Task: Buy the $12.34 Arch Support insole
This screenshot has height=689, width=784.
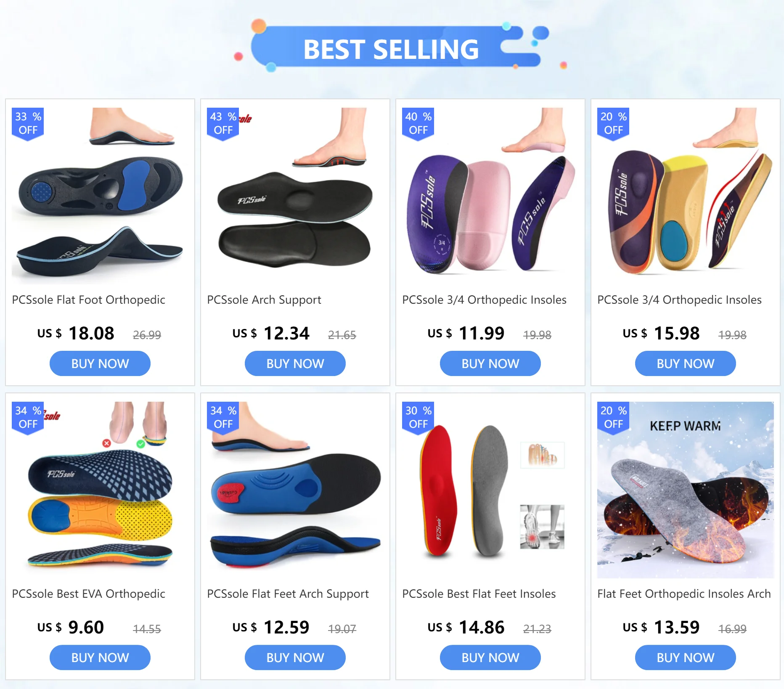Action: pos(295,363)
